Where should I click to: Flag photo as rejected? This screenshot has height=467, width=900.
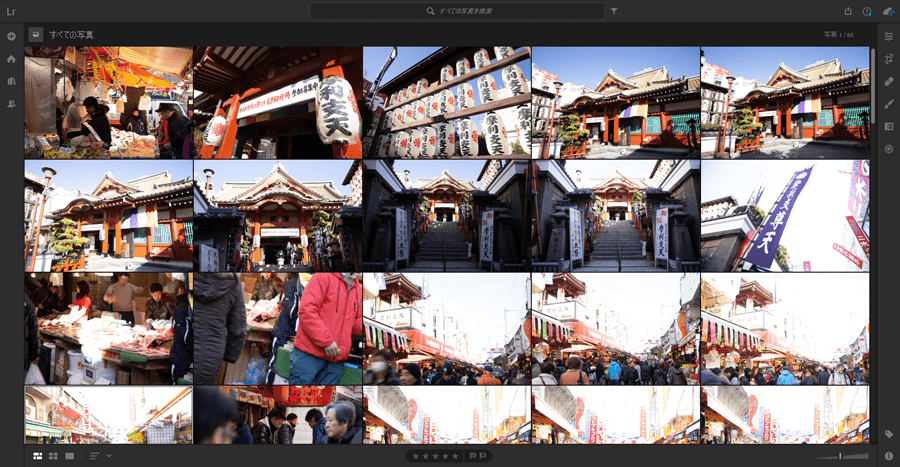483,456
